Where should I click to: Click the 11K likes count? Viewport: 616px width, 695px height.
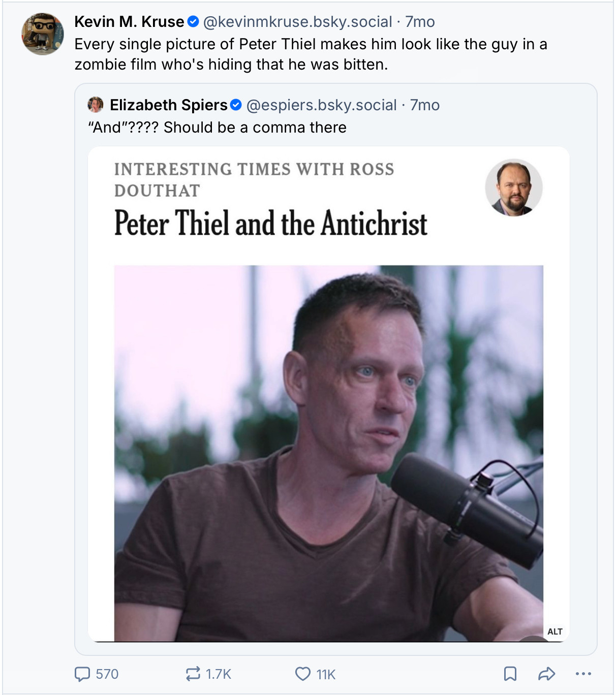pos(326,675)
